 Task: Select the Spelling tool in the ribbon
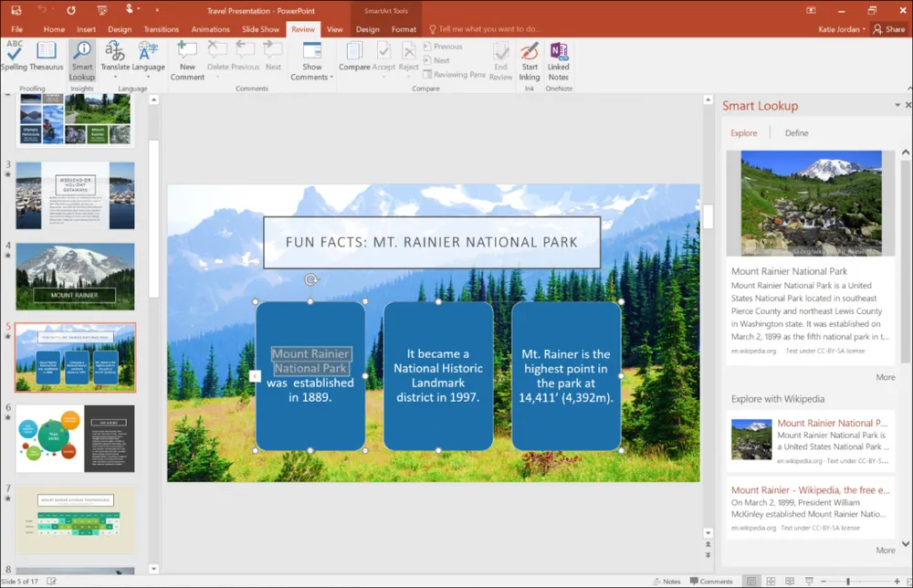(x=13, y=58)
